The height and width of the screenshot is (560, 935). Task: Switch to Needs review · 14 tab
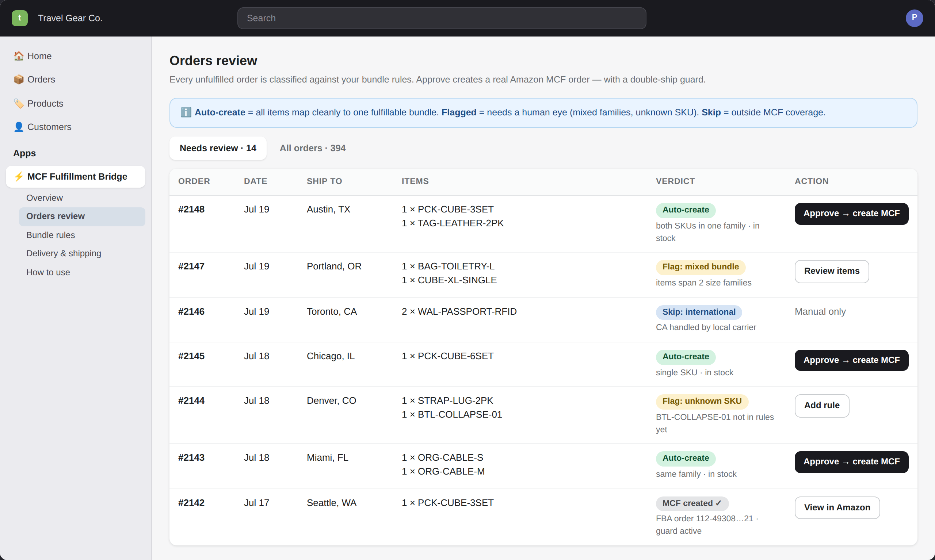pos(218,148)
